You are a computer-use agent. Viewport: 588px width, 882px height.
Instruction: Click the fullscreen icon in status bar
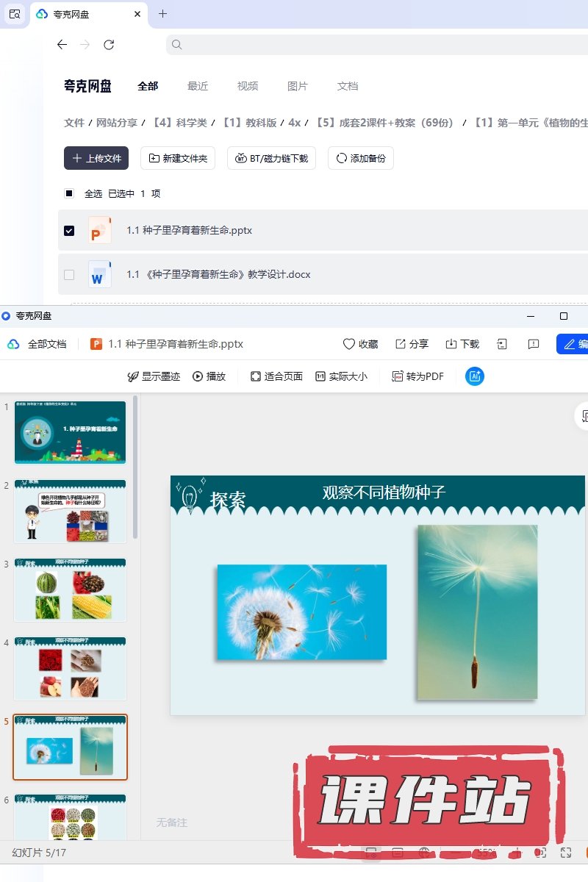pos(566,853)
